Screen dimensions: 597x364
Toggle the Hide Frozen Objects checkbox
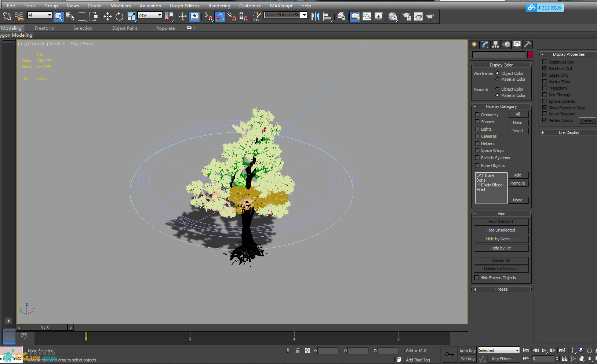point(476,278)
